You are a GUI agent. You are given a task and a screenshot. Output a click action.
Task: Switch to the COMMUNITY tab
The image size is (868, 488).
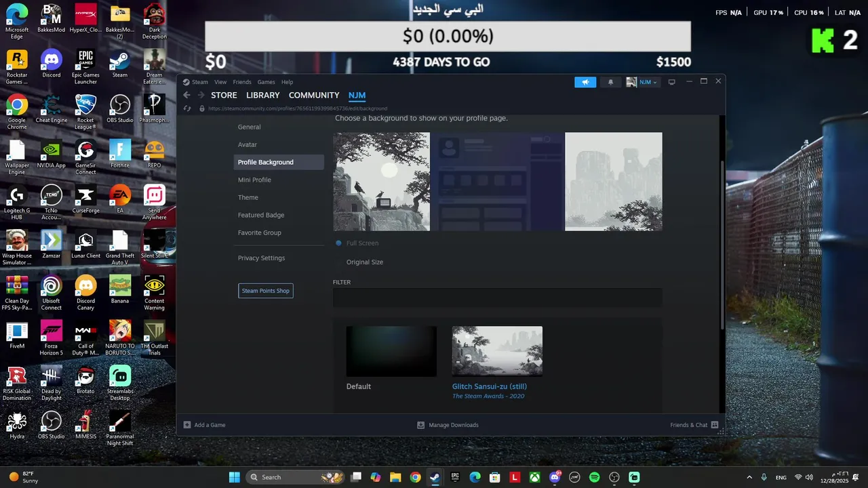pos(314,96)
